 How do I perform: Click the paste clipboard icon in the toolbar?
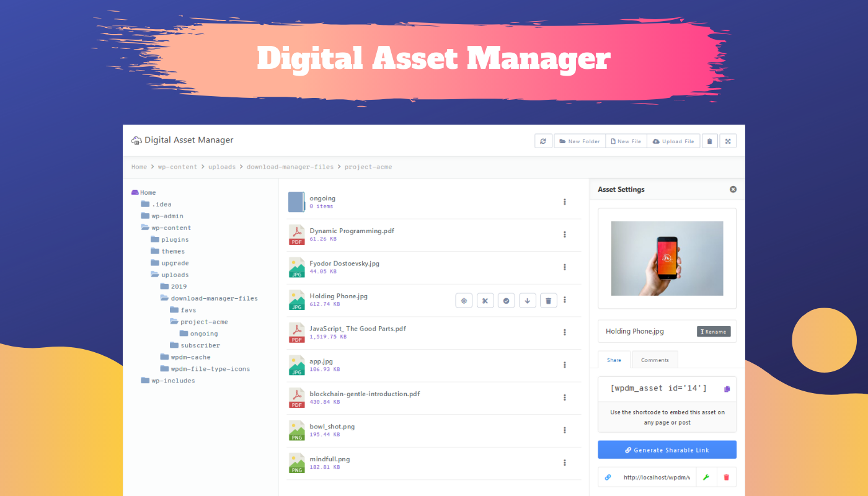coord(710,141)
